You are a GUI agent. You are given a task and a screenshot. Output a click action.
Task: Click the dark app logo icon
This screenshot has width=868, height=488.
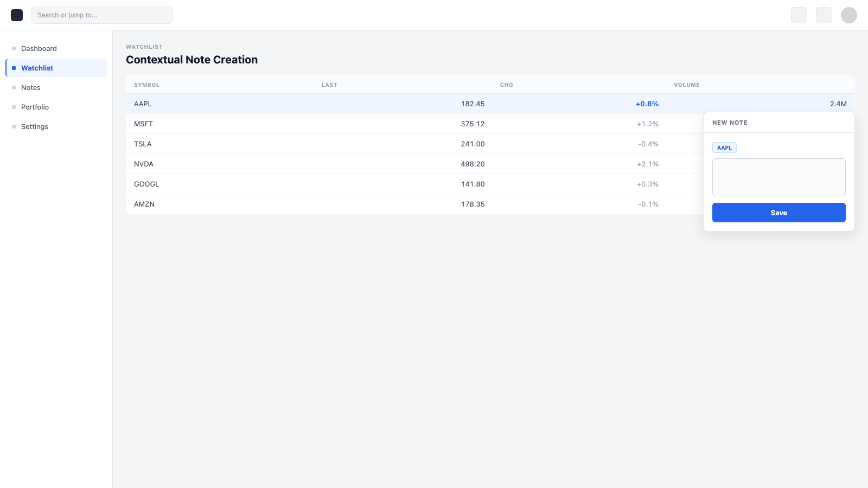17,15
